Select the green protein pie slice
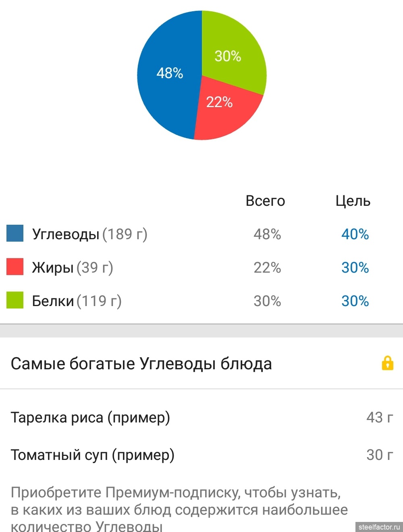This screenshot has width=403, height=532. [232, 50]
